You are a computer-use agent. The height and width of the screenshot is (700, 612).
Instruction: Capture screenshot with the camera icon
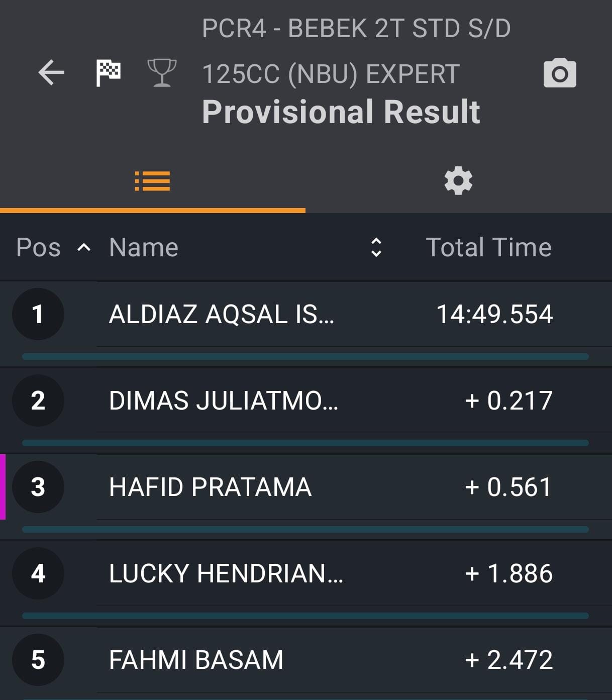tap(560, 73)
